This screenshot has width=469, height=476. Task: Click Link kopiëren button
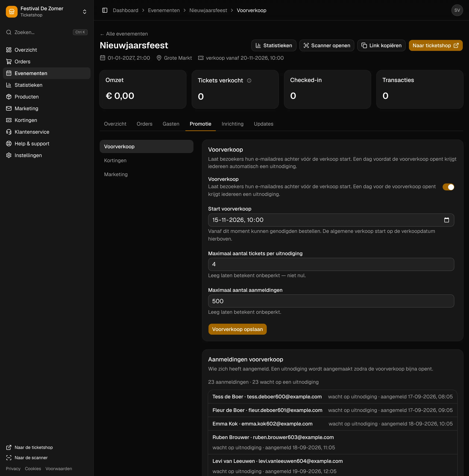click(381, 46)
